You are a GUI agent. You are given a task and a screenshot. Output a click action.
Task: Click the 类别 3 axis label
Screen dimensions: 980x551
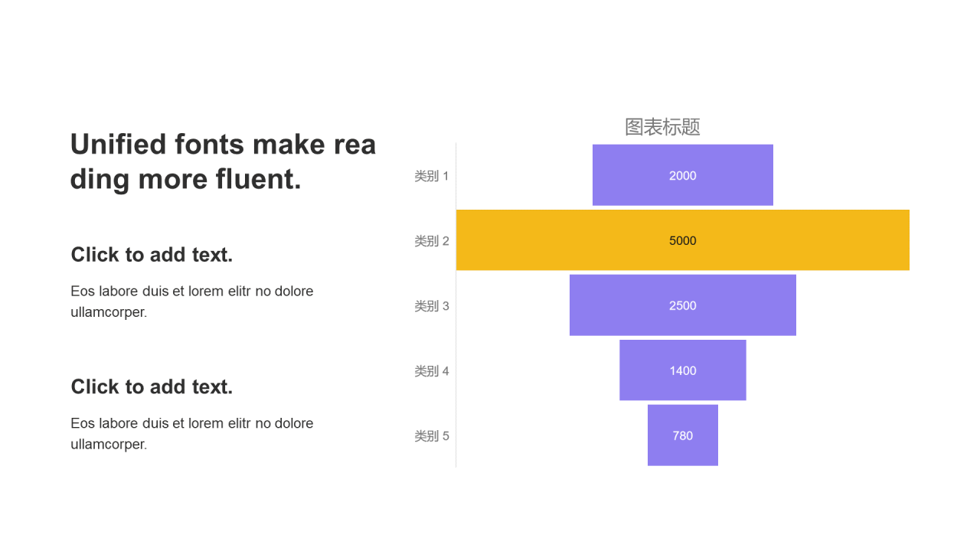coord(432,306)
